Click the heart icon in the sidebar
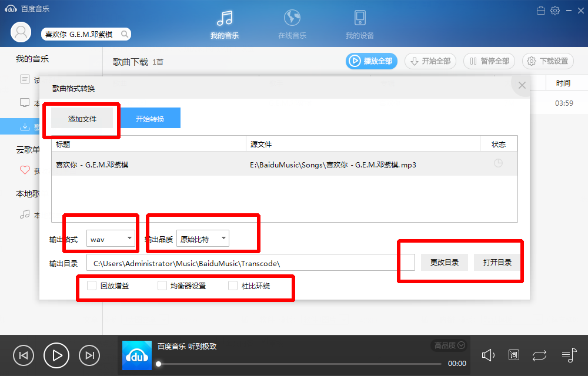This screenshot has width=588, height=376. [x=25, y=170]
